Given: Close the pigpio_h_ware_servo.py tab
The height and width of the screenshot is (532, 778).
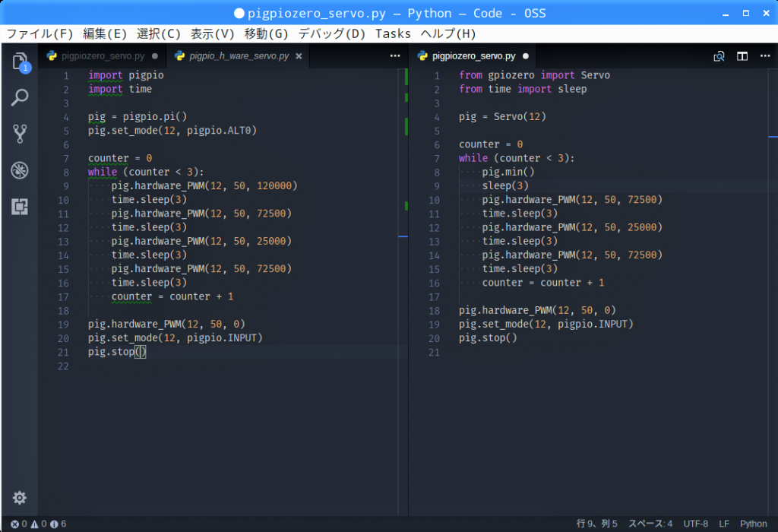Looking at the screenshot, I should tap(299, 56).
